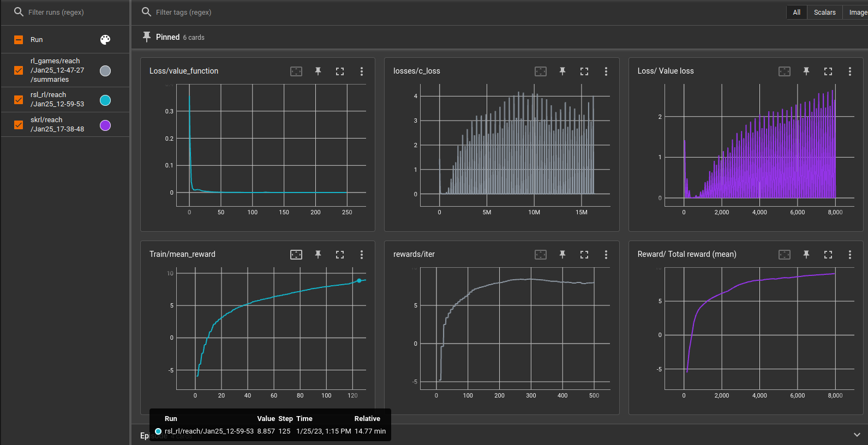Click the Loss/value_function card title
This screenshot has height=445, width=868.
[184, 71]
